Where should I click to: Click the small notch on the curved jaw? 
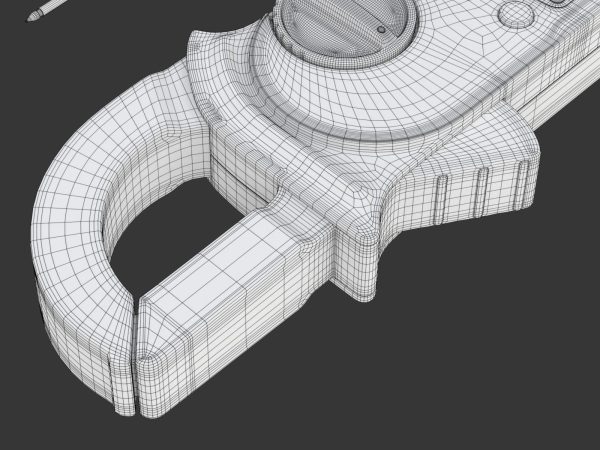pyautogui.click(x=171, y=132)
